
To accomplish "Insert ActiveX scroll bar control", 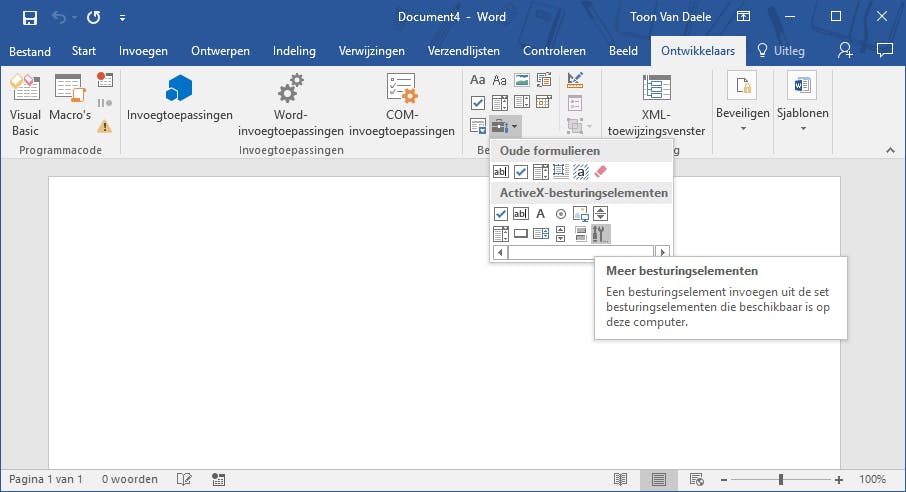I will (x=560, y=234).
